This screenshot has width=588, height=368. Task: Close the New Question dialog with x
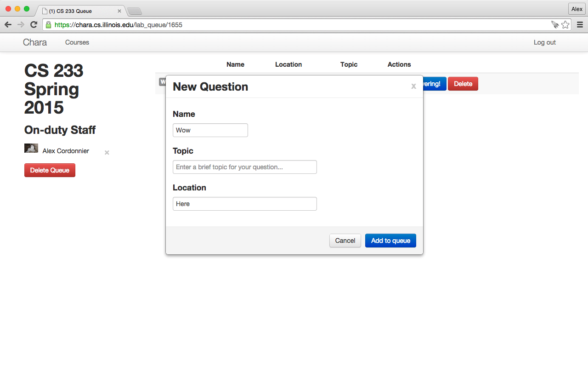[x=413, y=86]
